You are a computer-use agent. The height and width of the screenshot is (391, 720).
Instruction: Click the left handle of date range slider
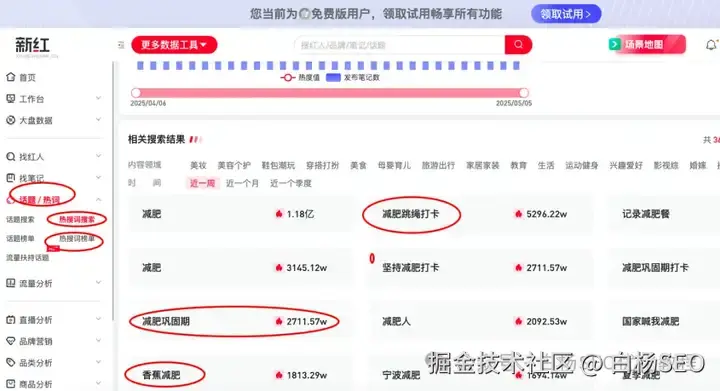click(x=135, y=93)
